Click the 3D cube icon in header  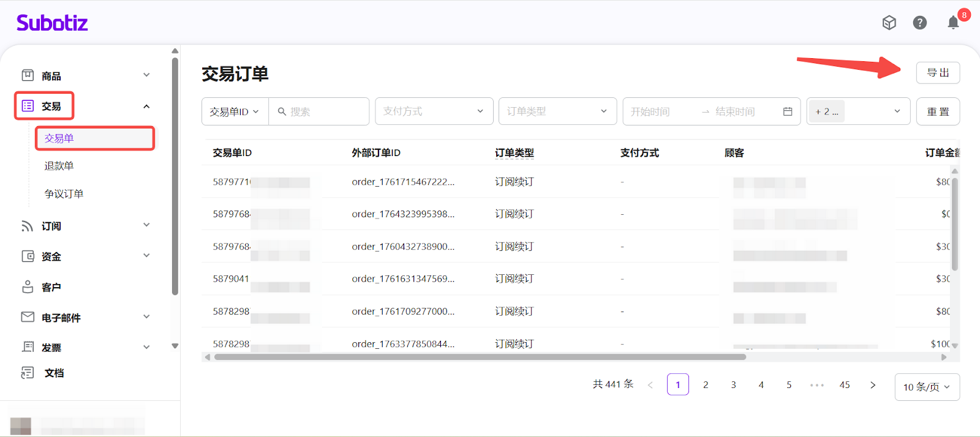[889, 23]
